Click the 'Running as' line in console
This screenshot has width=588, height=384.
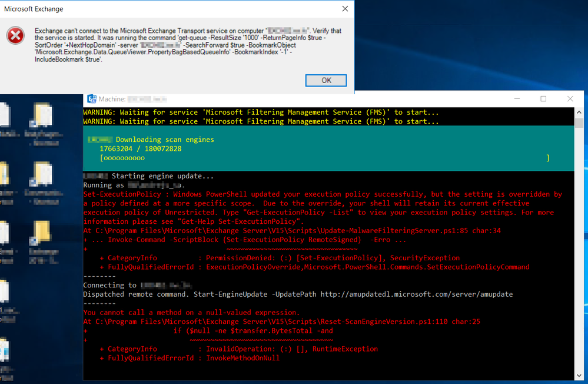(x=134, y=185)
